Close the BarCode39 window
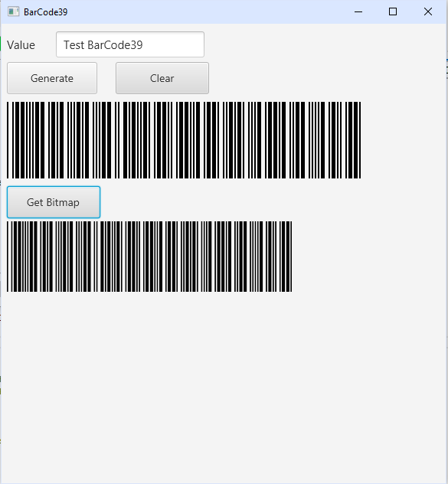 [x=428, y=11]
